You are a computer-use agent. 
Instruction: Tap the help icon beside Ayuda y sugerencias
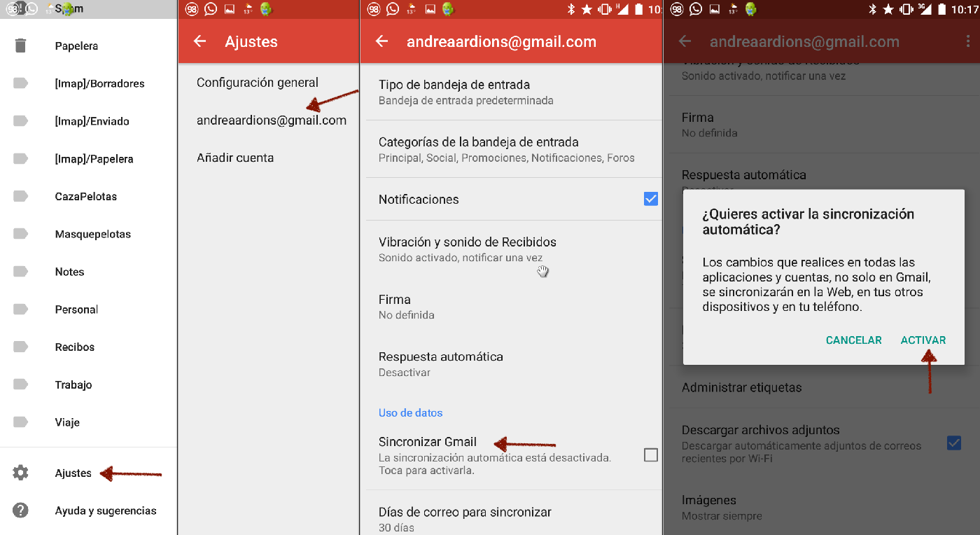pyautogui.click(x=20, y=510)
